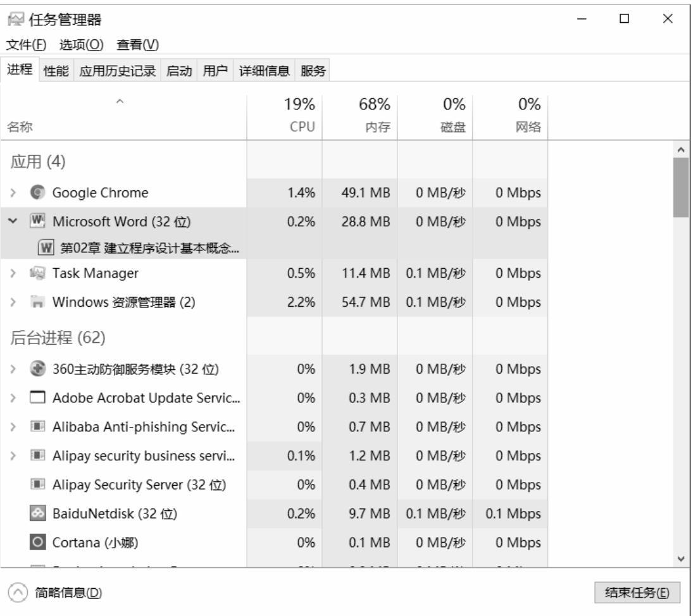Sort processes by the 网络 column
The image size is (691, 616).
coord(510,116)
